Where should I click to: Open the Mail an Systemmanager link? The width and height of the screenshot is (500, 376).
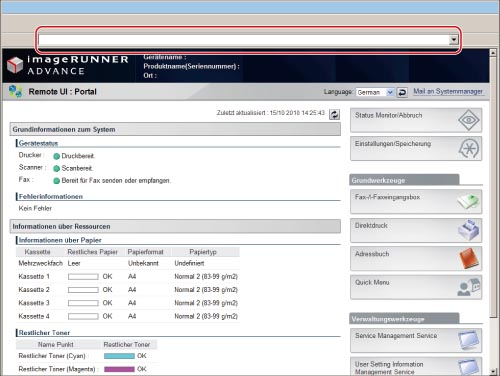coord(448,91)
